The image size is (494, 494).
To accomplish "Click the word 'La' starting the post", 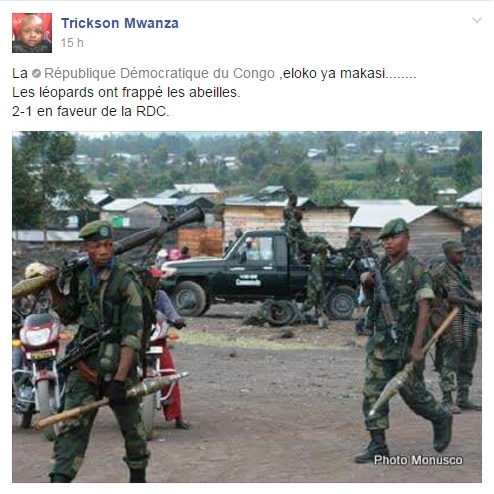I will (20, 73).
